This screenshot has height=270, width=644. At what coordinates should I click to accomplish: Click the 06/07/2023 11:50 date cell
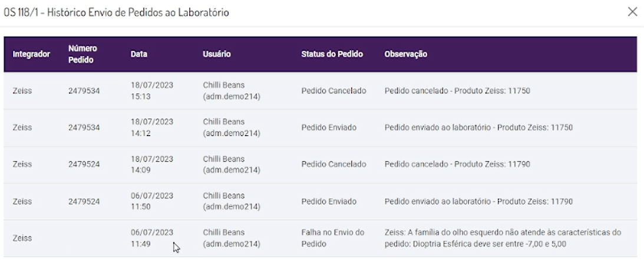coord(152,201)
